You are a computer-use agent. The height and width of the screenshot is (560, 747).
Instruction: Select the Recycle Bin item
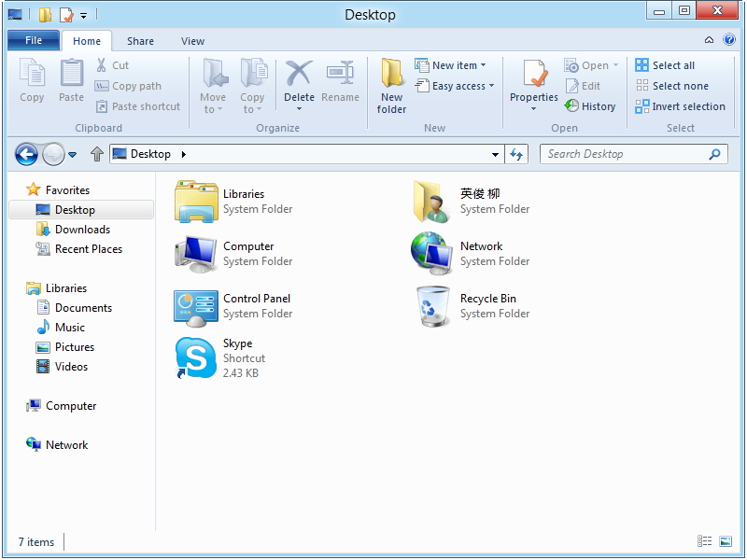[x=472, y=306]
